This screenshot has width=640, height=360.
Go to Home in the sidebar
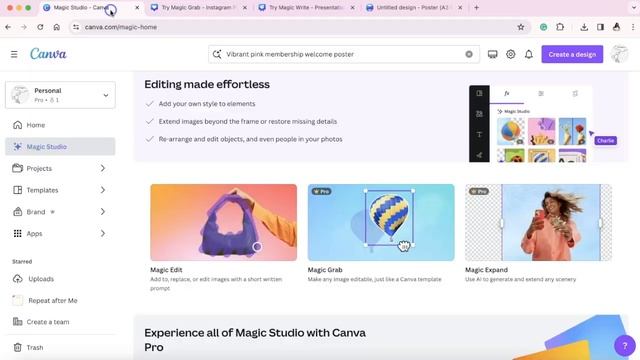[x=60, y=125]
